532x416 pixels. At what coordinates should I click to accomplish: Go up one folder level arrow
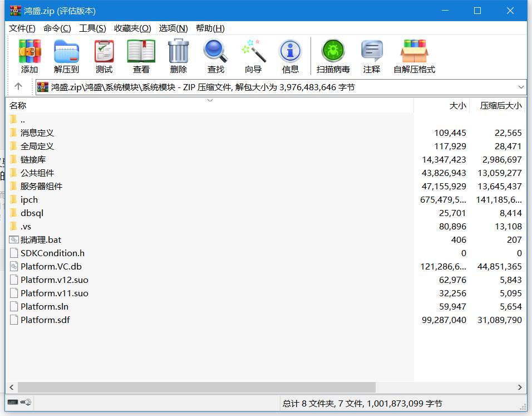(18, 86)
